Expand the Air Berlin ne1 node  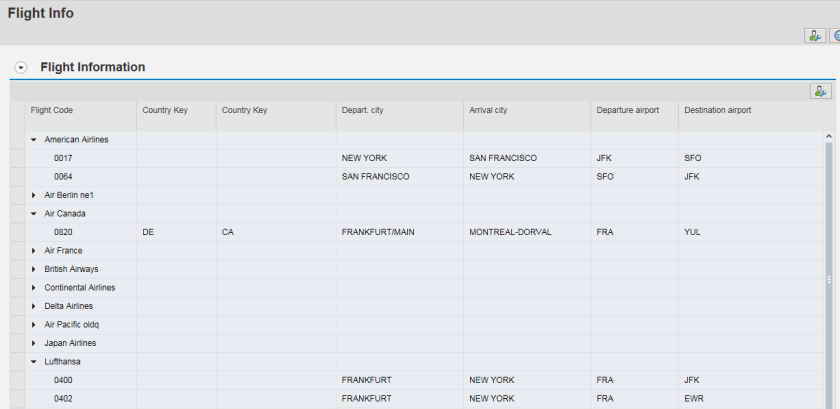point(34,195)
